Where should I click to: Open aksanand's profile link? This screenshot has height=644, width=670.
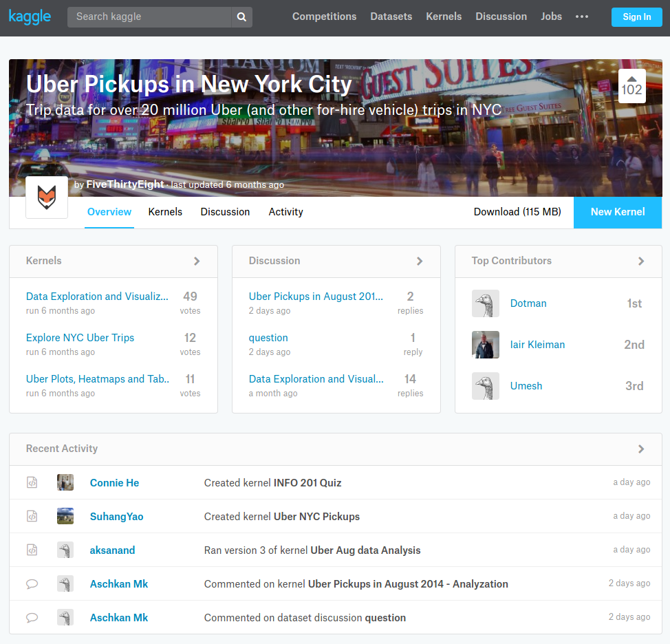click(112, 550)
